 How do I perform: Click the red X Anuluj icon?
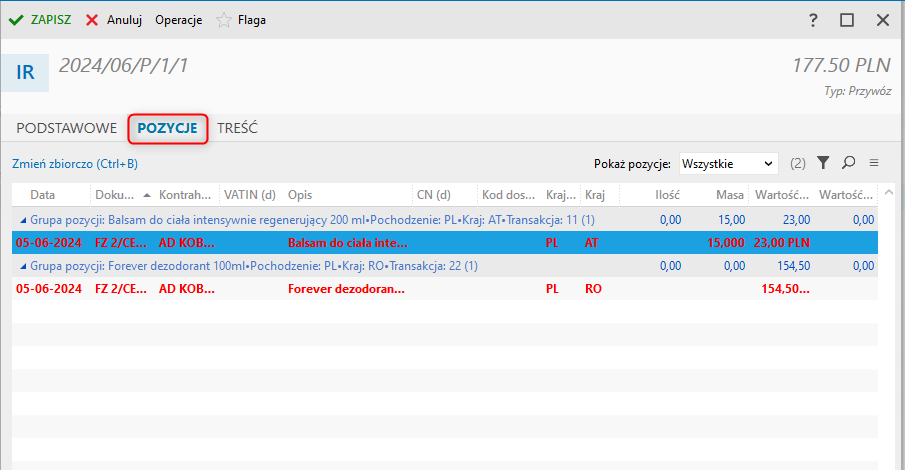(92, 20)
